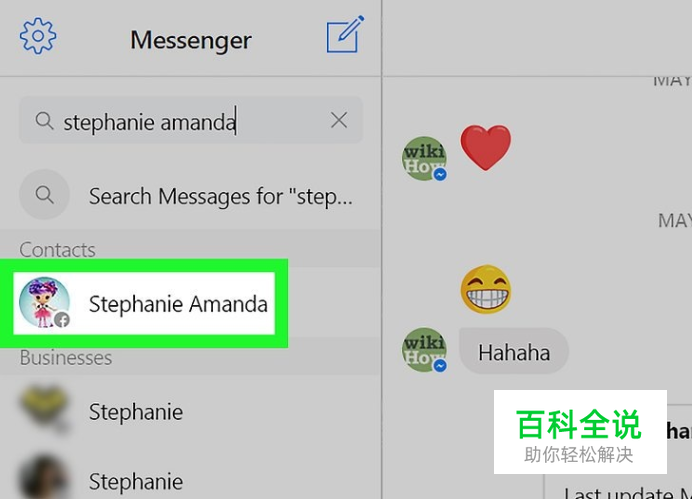Click wikiHow avatar beside Hahaha message
692x499 pixels.
click(424, 350)
